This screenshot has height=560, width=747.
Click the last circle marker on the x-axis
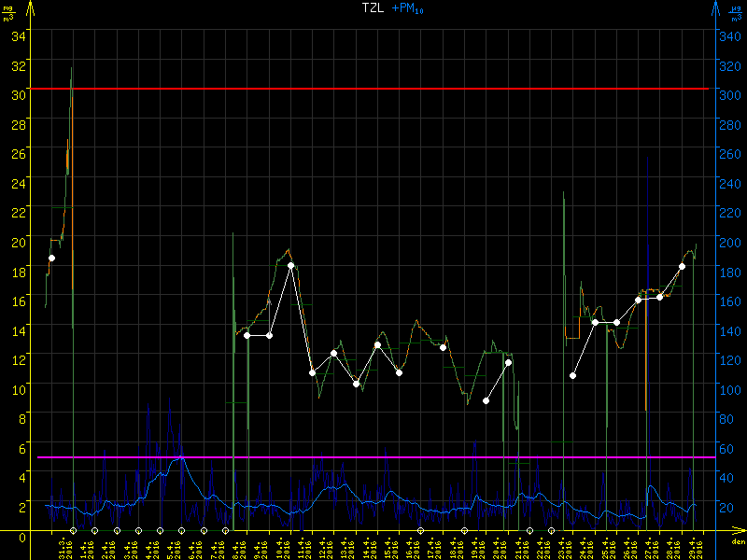click(x=551, y=530)
